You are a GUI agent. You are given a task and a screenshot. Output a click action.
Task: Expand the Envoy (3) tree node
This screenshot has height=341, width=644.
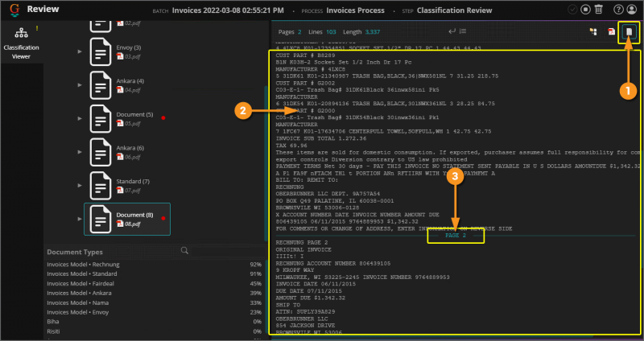pos(80,51)
